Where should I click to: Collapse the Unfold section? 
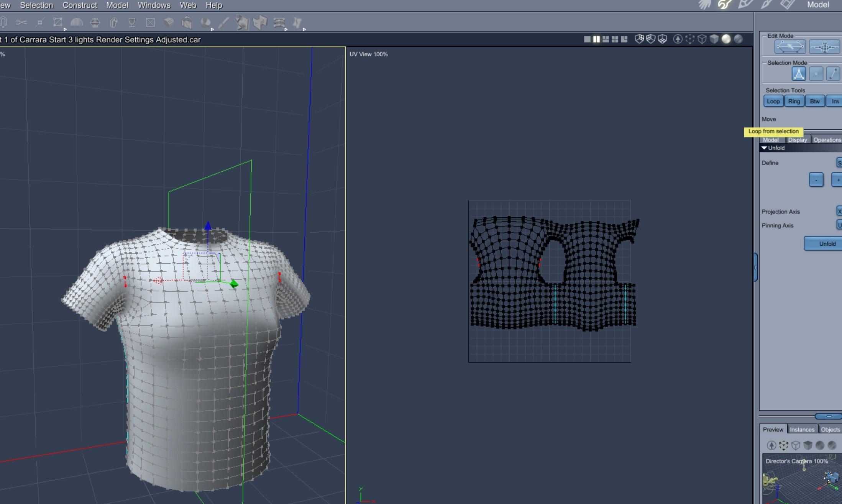tap(764, 148)
